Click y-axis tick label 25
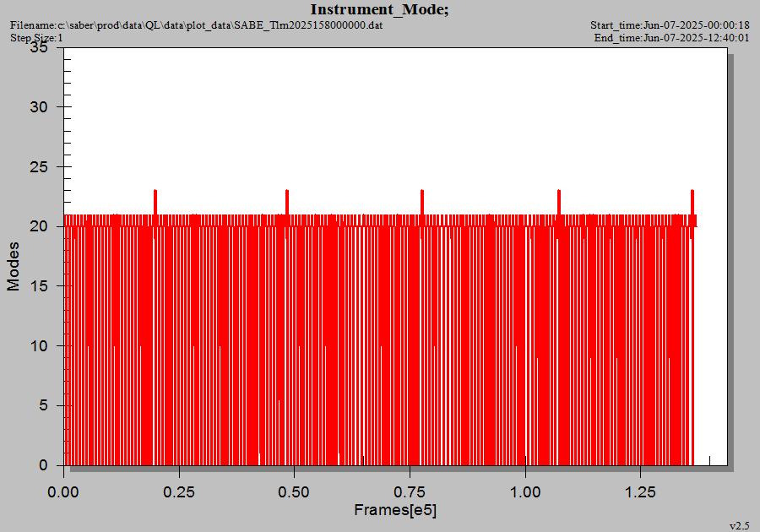760x532 pixels. (x=39, y=166)
